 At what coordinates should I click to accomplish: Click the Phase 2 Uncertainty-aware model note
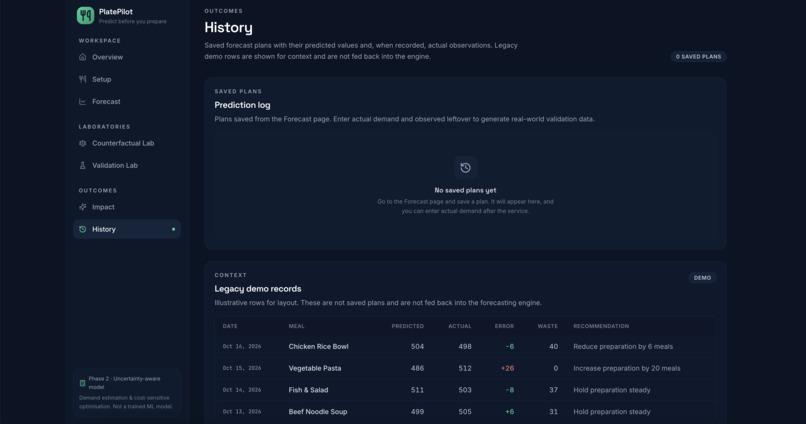(127, 392)
